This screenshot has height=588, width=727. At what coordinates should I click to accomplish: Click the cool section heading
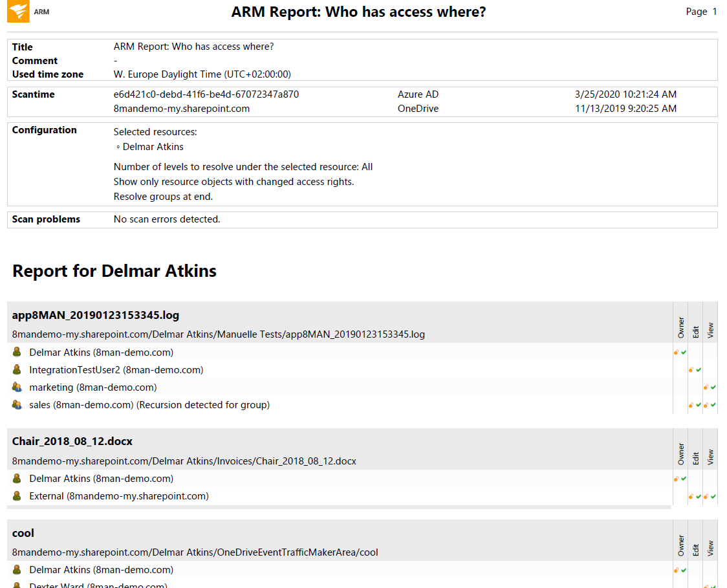pos(23,533)
